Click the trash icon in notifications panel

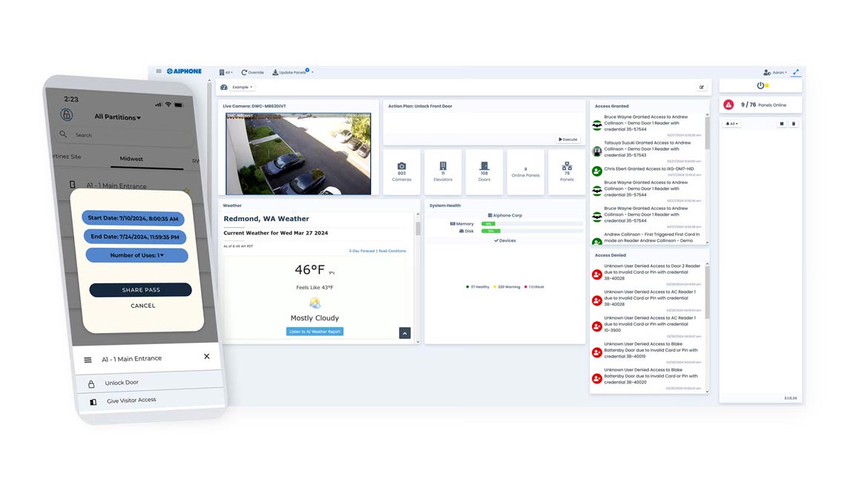coord(793,124)
